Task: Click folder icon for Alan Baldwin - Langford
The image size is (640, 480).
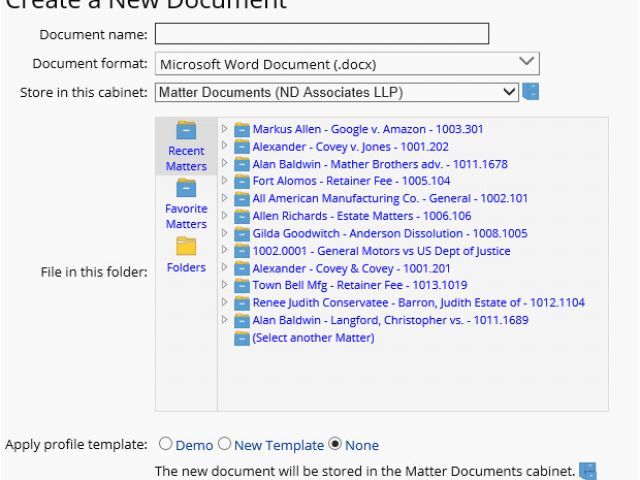Action: tap(242, 321)
